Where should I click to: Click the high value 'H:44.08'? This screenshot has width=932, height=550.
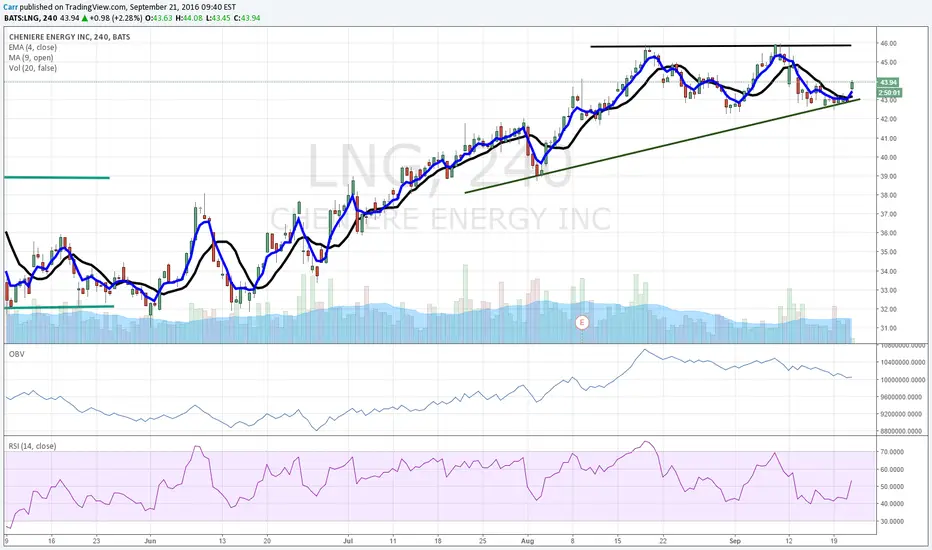[189, 18]
